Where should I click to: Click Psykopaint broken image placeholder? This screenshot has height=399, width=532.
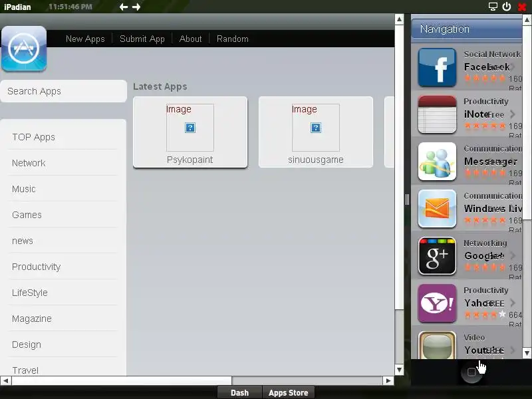click(190, 128)
